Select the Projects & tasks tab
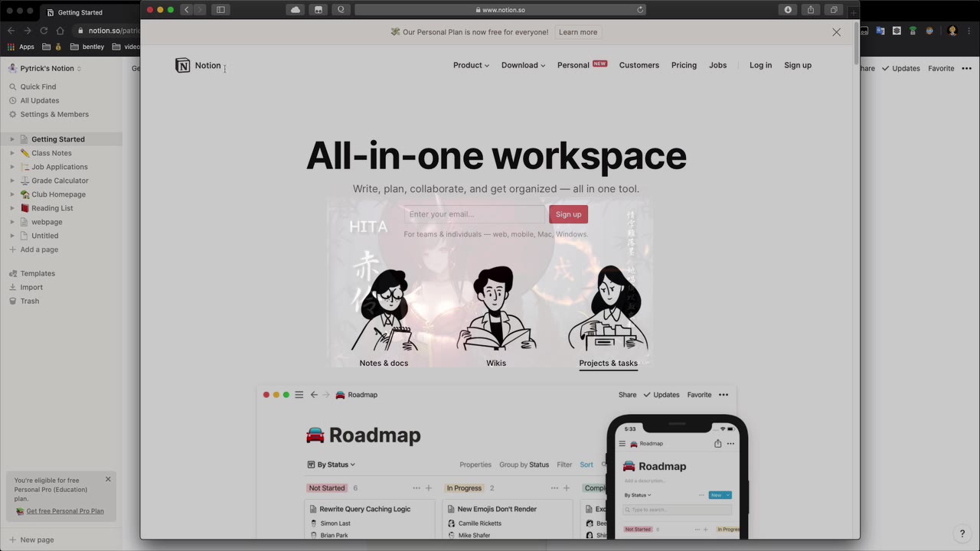Viewport: 980px width, 551px height. 609,317
